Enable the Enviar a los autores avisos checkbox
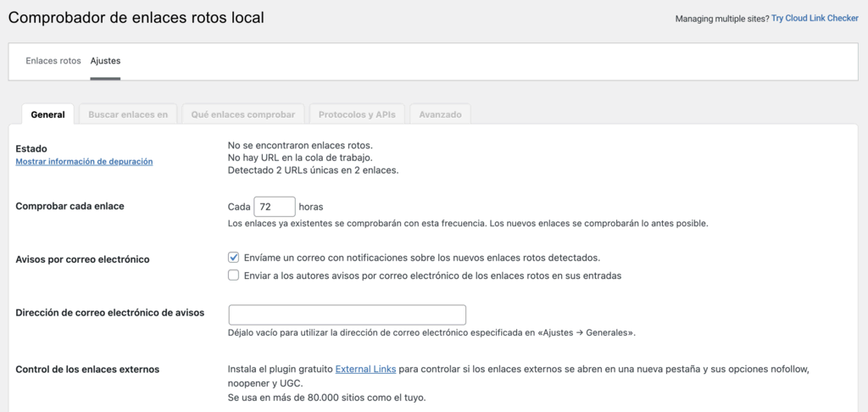The width and height of the screenshot is (868, 412). pos(234,276)
